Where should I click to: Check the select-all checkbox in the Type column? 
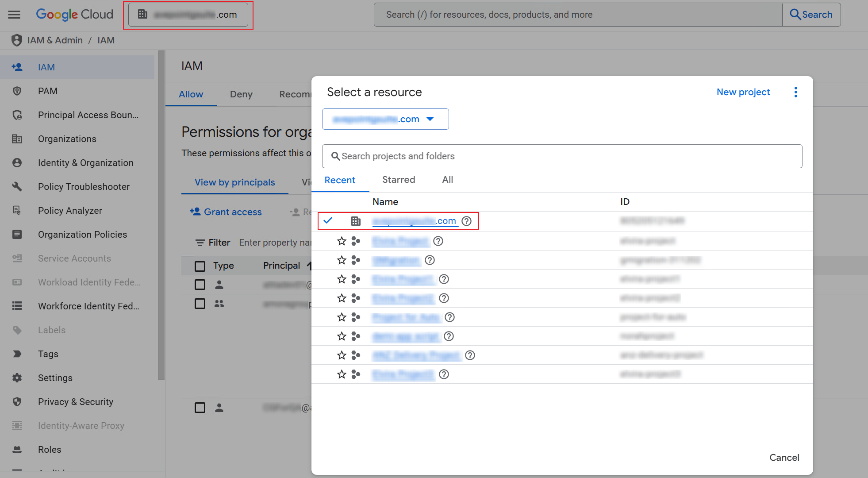click(x=200, y=266)
